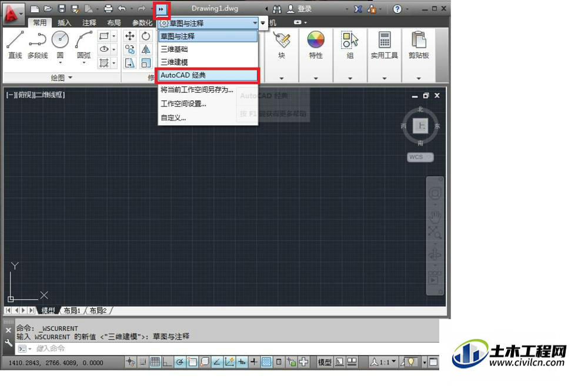Toggle Polar Tracking in status bar

(180, 362)
